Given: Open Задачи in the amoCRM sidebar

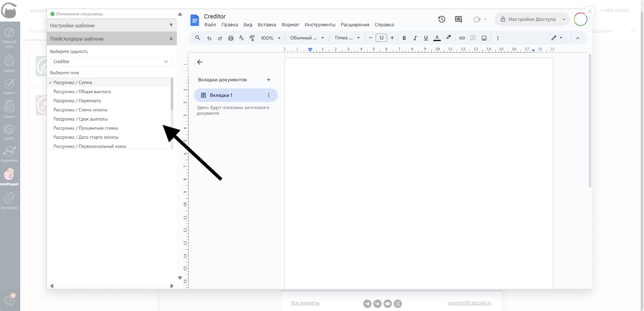Looking at the screenshot, I should pos(9,86).
